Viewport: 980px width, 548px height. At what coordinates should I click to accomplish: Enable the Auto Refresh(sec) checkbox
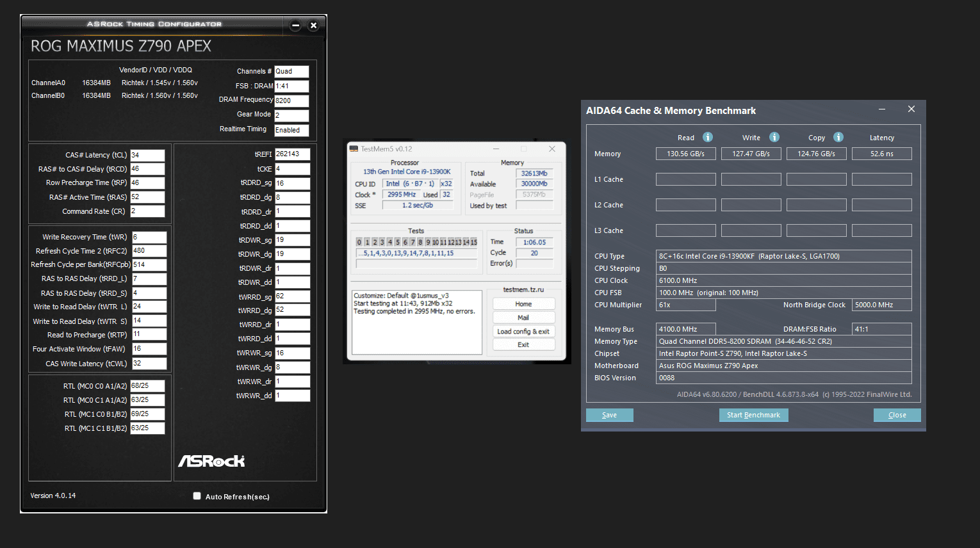coord(197,496)
